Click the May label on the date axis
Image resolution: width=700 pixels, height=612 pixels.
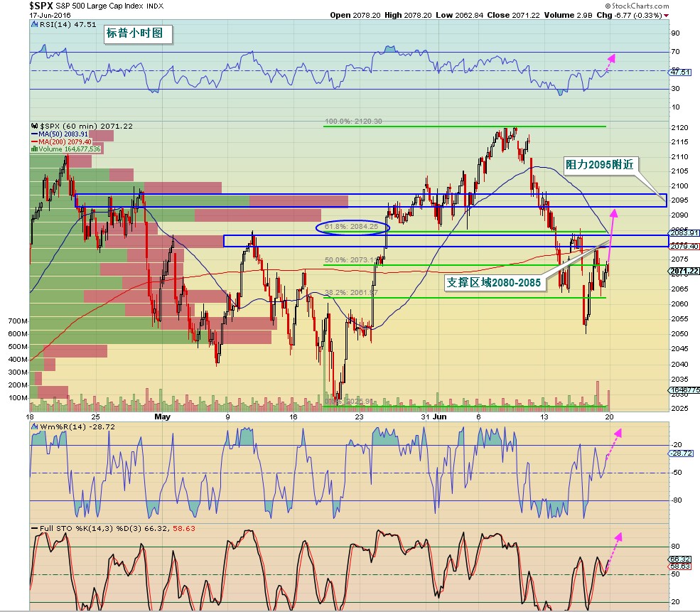click(160, 417)
